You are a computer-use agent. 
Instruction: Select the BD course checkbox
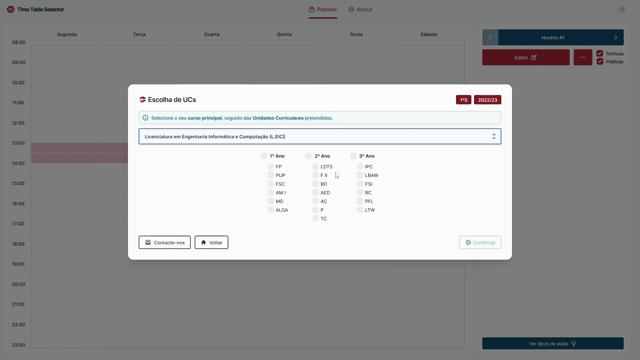315,184
